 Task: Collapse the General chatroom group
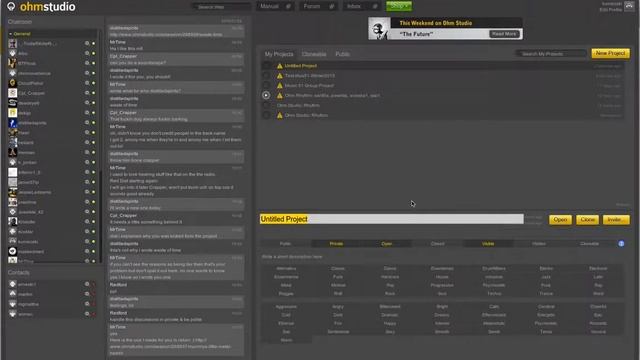[x=11, y=34]
